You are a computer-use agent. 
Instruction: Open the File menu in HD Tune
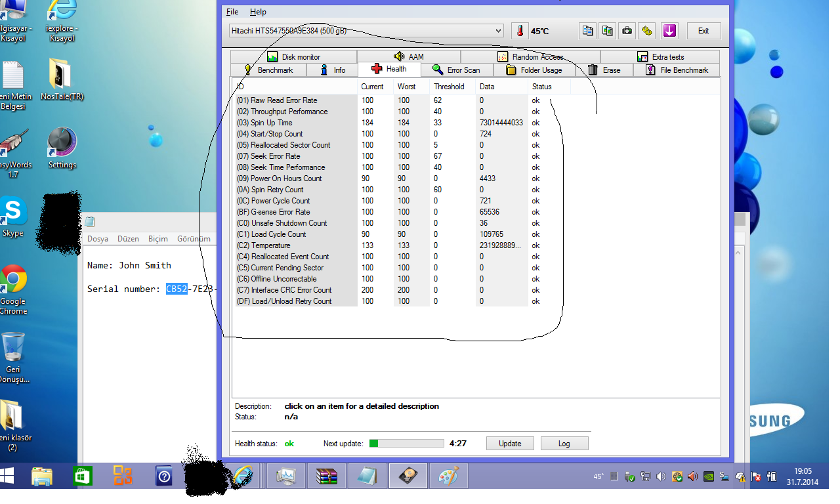coord(232,12)
